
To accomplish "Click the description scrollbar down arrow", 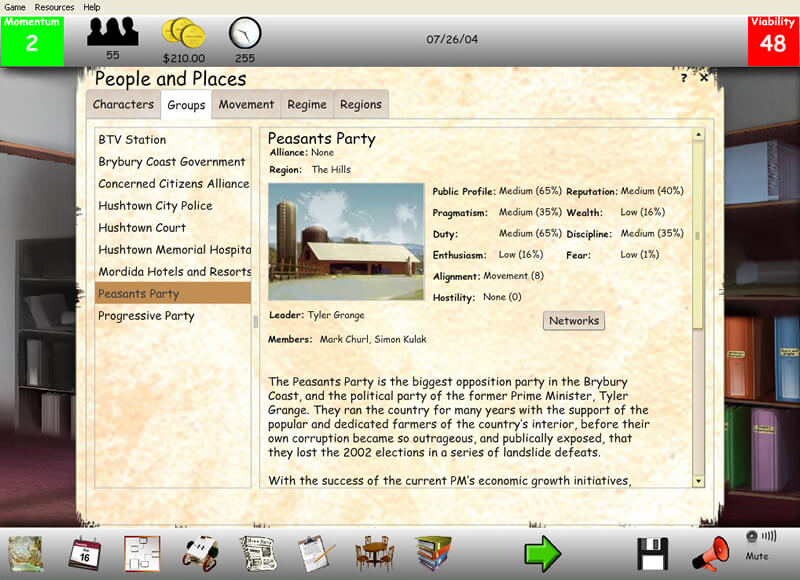I will 698,481.
